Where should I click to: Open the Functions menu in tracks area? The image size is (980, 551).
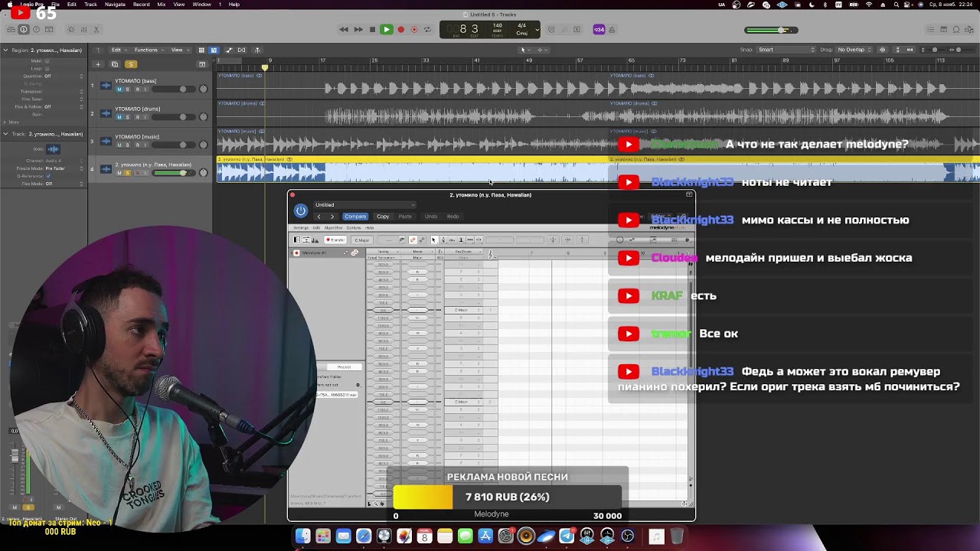tap(148, 50)
